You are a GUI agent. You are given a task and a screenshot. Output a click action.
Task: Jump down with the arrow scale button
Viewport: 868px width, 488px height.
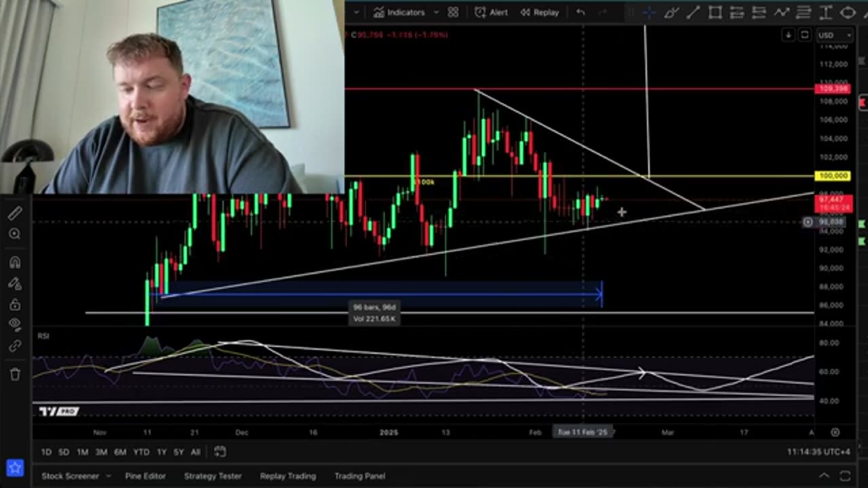click(788, 35)
